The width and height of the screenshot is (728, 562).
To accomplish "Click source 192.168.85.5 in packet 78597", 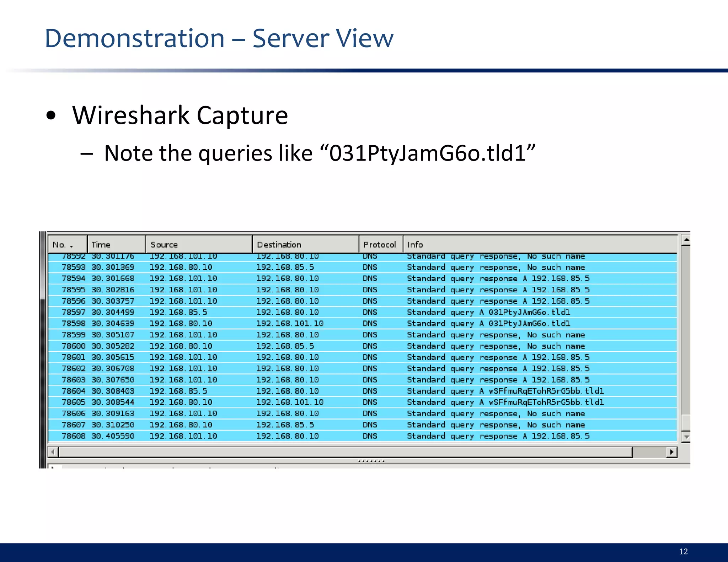I will point(178,312).
